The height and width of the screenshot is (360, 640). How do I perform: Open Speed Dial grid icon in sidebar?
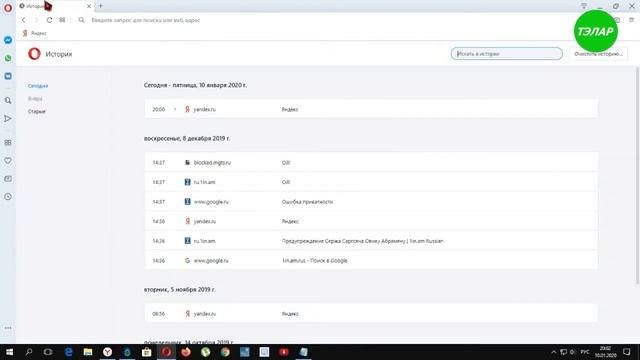(8, 142)
